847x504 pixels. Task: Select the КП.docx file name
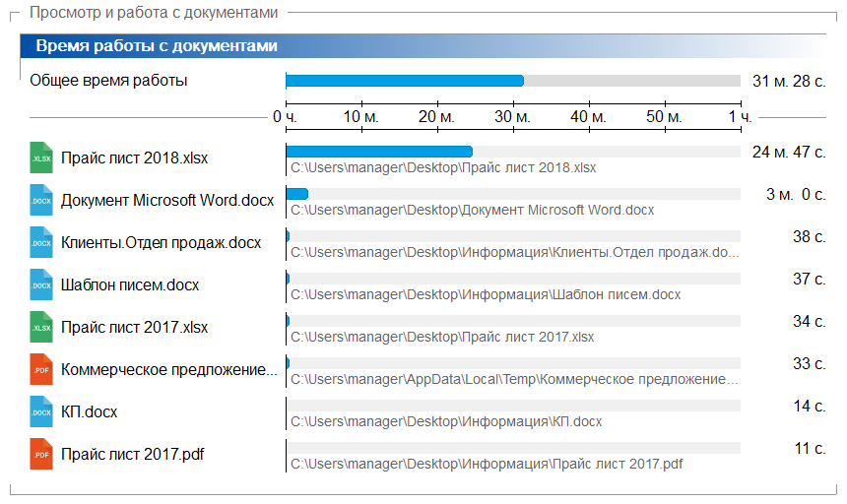[89, 411]
